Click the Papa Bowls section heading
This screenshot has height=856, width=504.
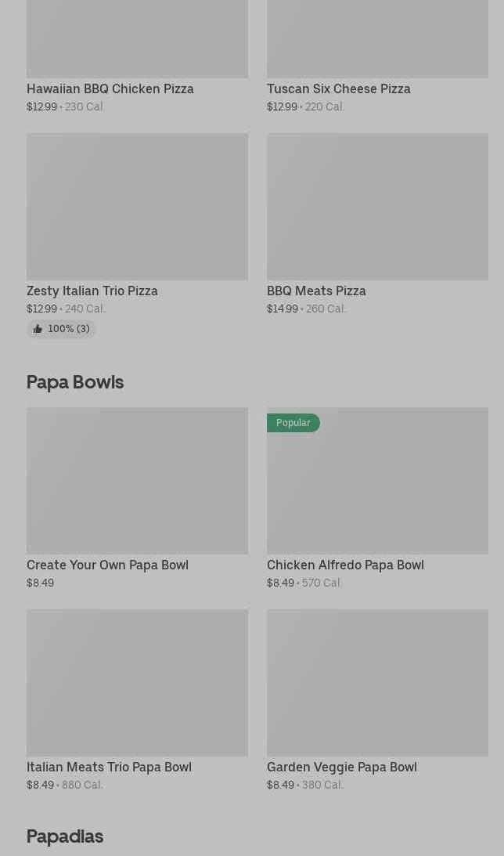point(75,382)
